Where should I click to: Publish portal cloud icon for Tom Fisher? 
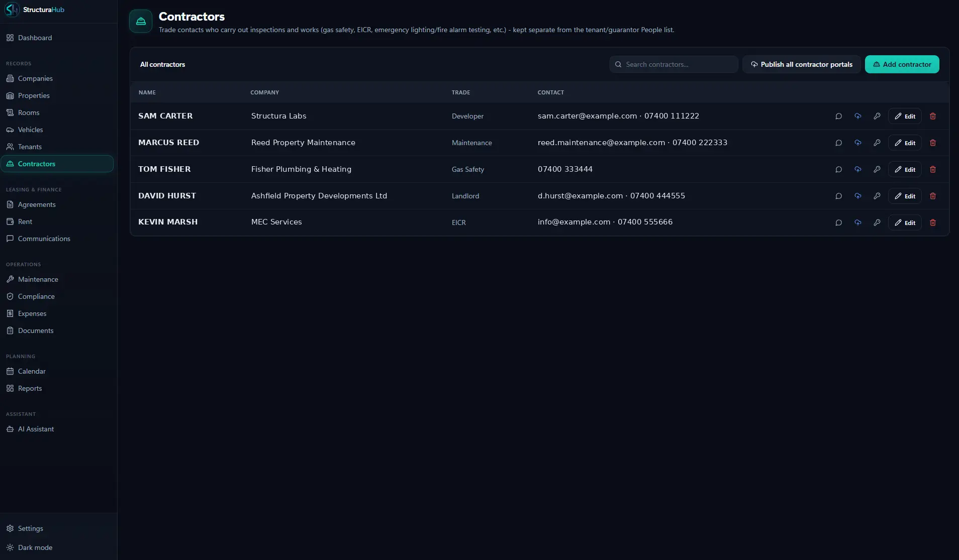pyautogui.click(x=857, y=169)
